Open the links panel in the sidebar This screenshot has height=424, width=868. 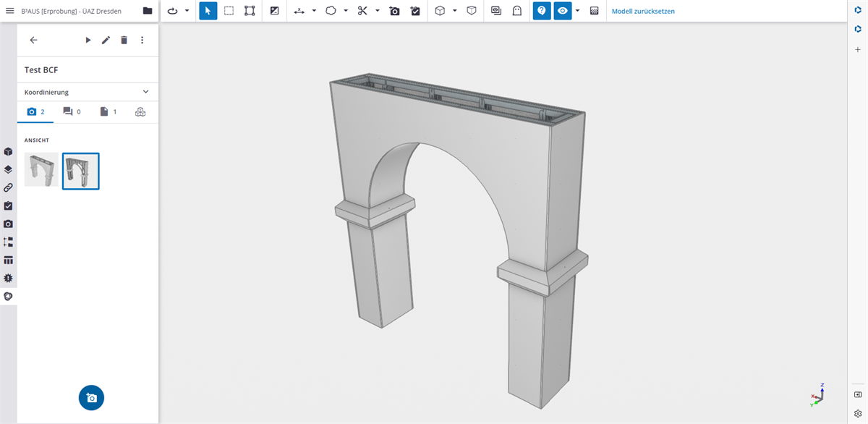8,187
